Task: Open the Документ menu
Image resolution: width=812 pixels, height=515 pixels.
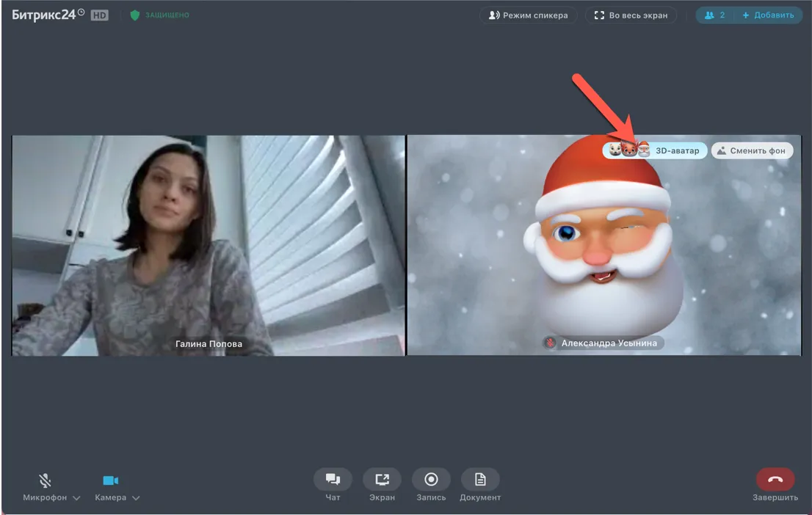Action: [480, 479]
